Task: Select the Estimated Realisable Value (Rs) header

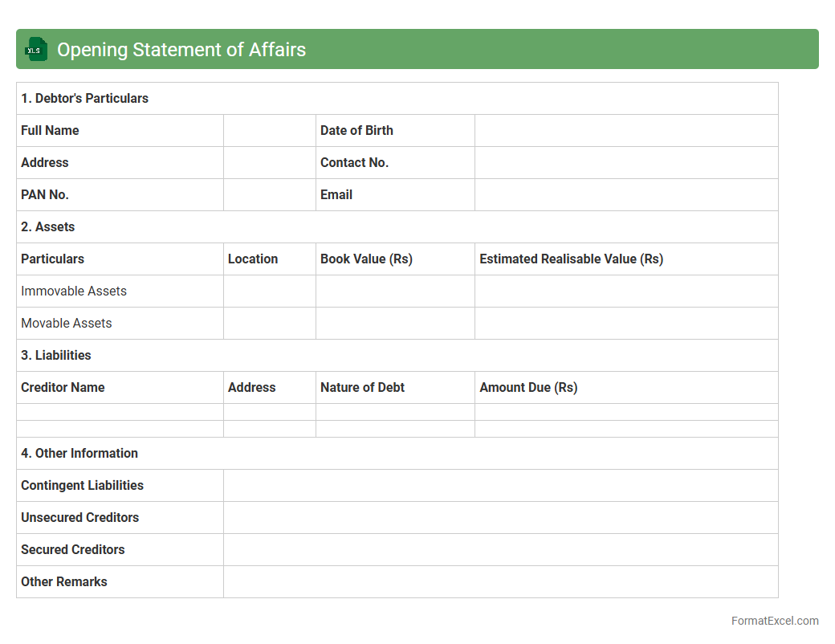Action: click(x=571, y=259)
